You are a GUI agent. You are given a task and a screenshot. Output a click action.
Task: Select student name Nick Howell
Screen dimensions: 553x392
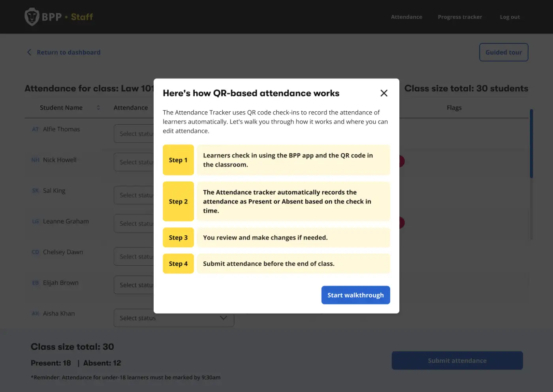(x=60, y=160)
